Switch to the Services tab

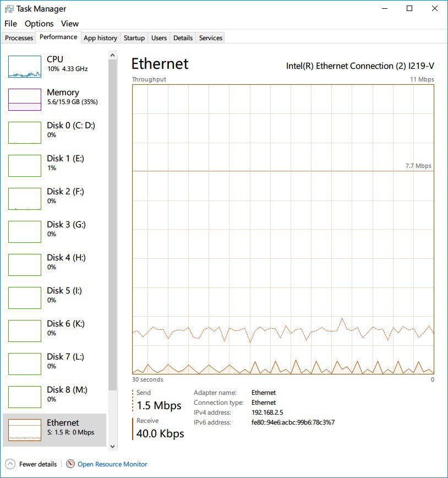(x=211, y=38)
